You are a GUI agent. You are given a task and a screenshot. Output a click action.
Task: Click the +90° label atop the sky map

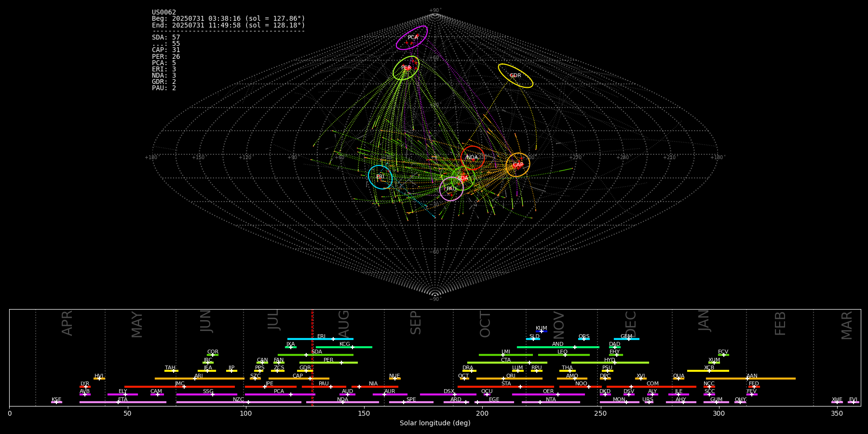434,11
